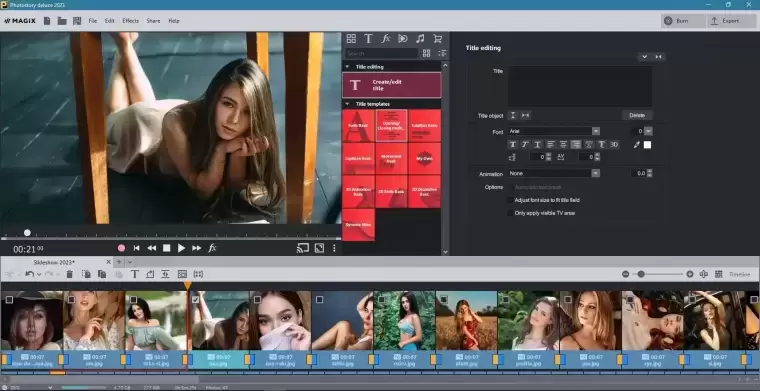Expand the Title editing panel chevron
The image size is (760, 391).
645,57
